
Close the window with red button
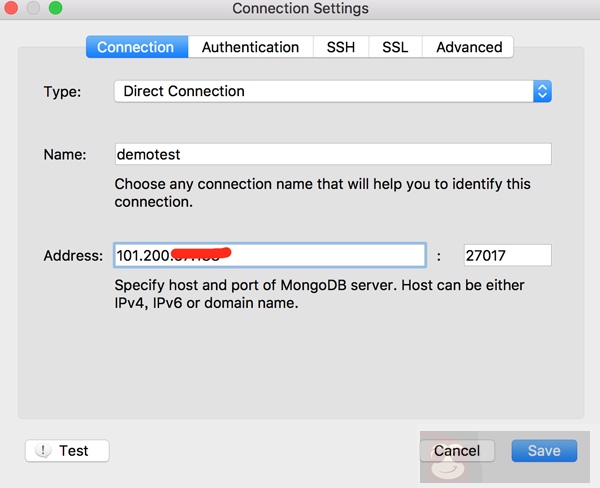click(x=13, y=9)
